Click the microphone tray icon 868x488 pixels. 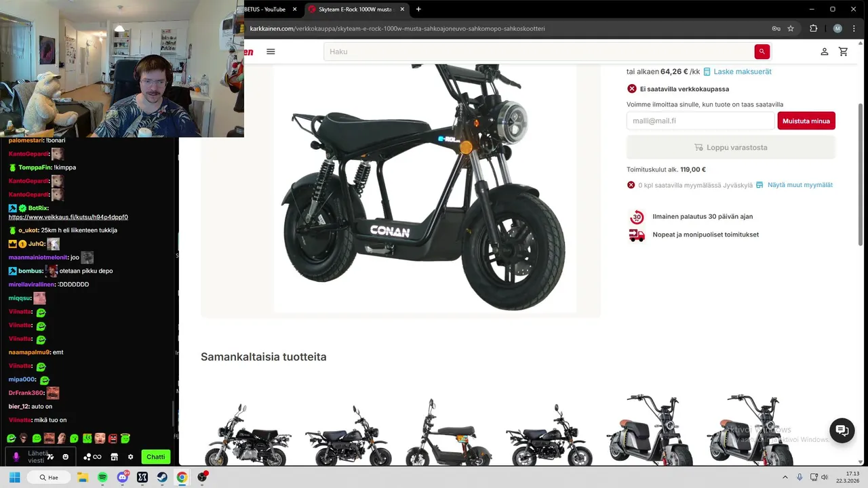tap(800, 477)
